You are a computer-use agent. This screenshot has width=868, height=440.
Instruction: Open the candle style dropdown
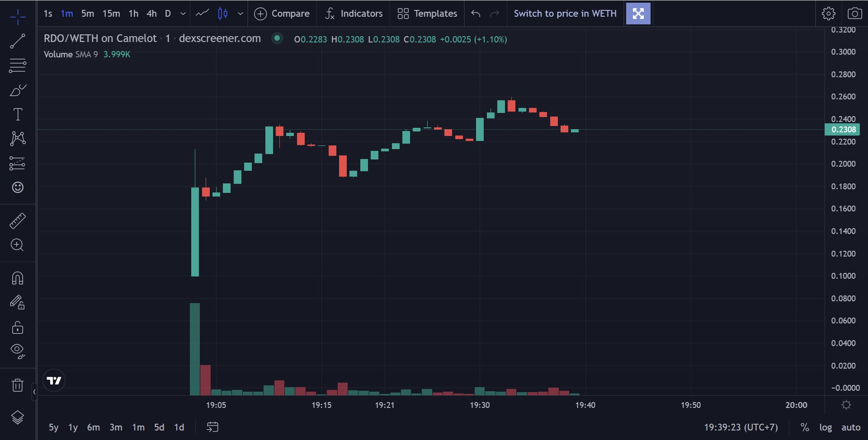tap(241, 14)
